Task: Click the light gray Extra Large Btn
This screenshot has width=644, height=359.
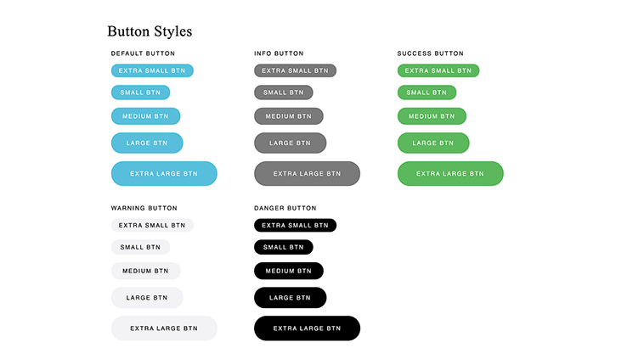Action: [164, 328]
